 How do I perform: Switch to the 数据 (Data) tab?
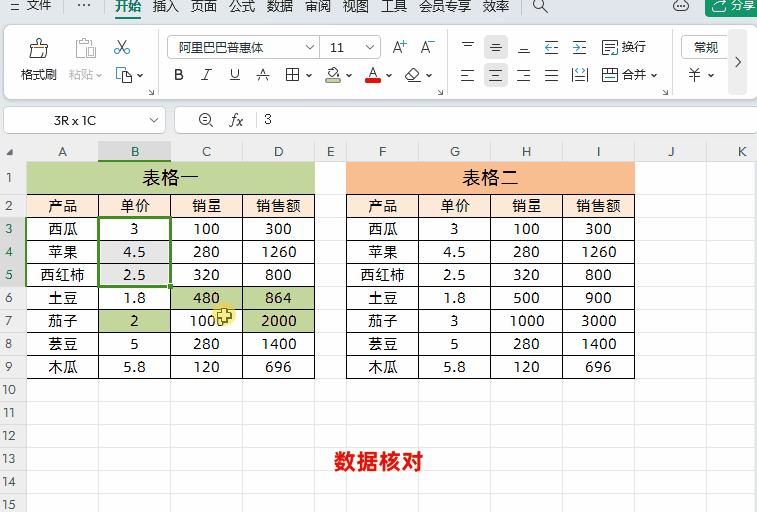280,6
